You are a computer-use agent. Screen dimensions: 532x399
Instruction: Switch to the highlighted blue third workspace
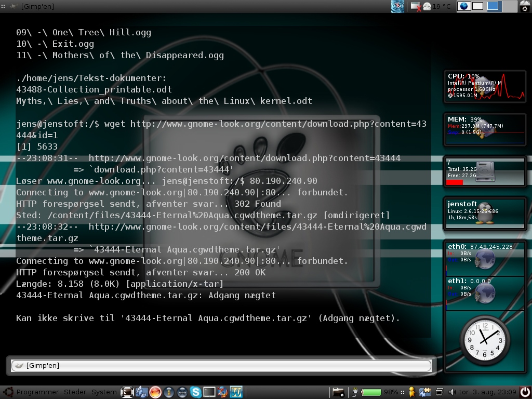[494, 6]
